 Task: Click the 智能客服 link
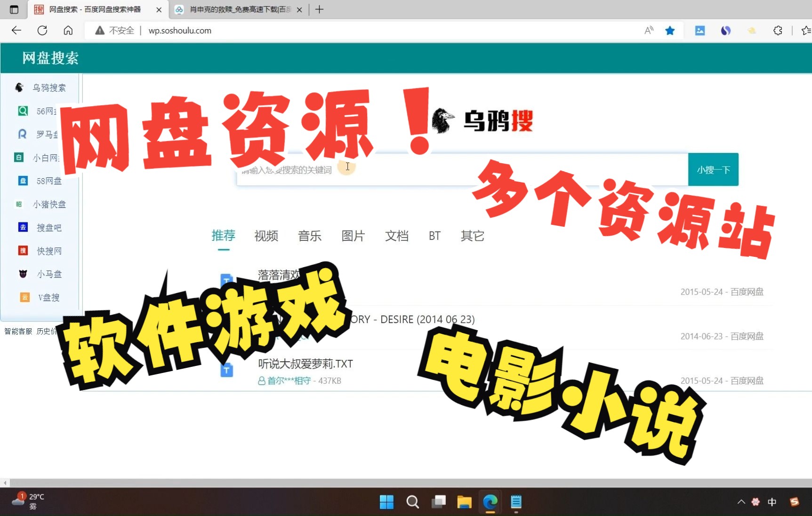(18, 331)
